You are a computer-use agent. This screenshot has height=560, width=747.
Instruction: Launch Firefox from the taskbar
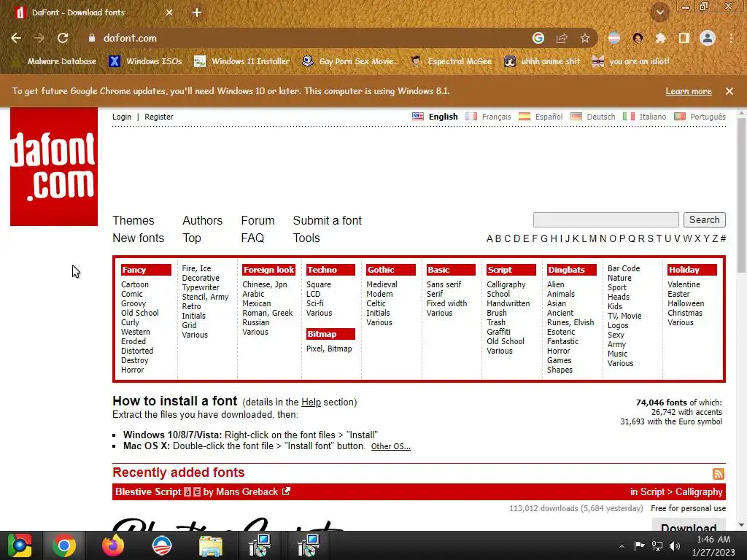pyautogui.click(x=113, y=545)
